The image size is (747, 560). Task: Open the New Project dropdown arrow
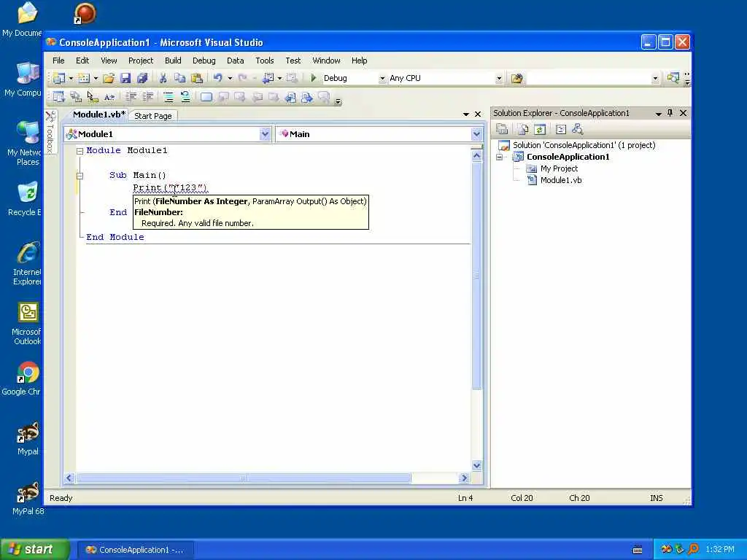71,78
